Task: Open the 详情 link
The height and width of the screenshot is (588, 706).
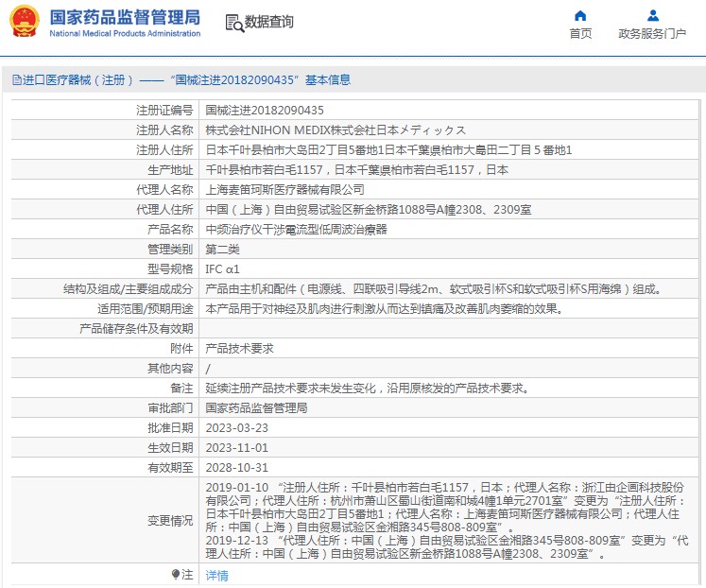Action: pyautogui.click(x=216, y=575)
